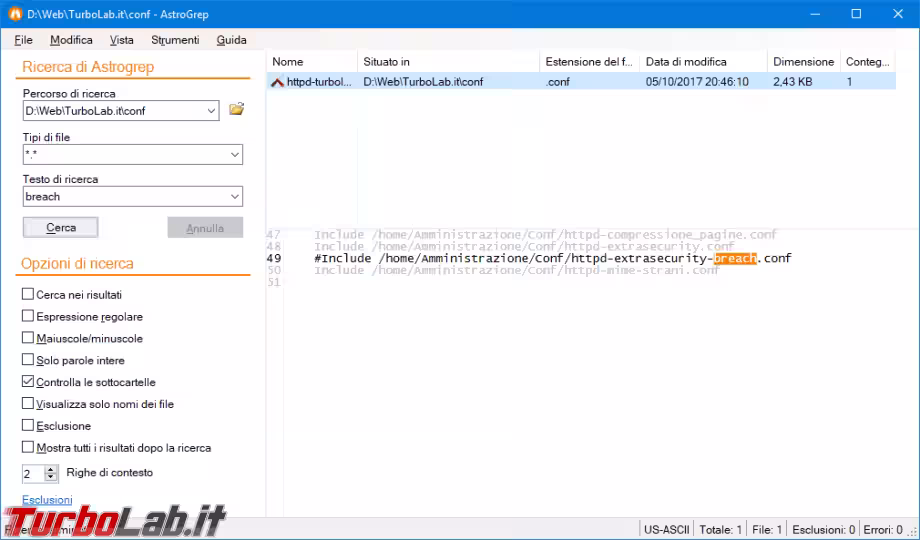This screenshot has width=920, height=540.
Task: Sort results by Nome column header
Action: click(312, 62)
